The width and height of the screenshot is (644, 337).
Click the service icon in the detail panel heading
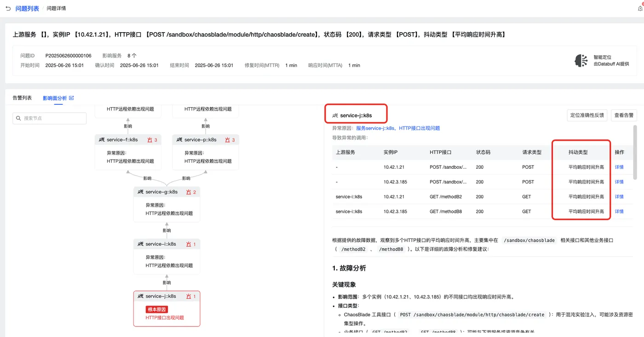click(x=335, y=115)
